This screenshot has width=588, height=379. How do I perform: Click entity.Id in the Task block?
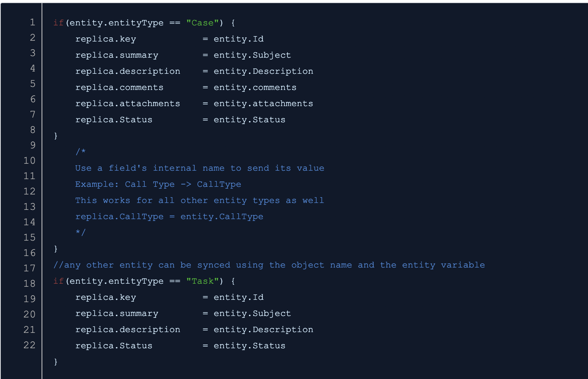tap(238, 298)
